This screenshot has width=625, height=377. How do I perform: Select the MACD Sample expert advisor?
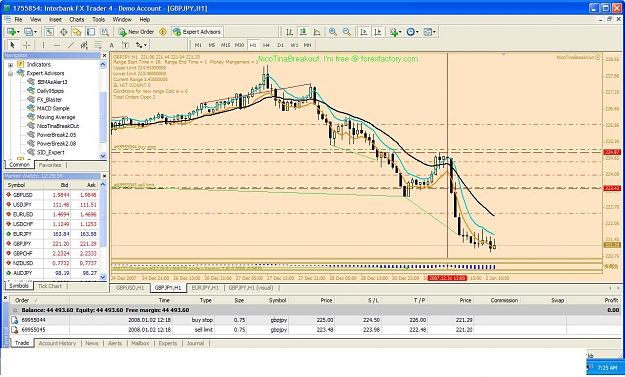(x=53, y=108)
